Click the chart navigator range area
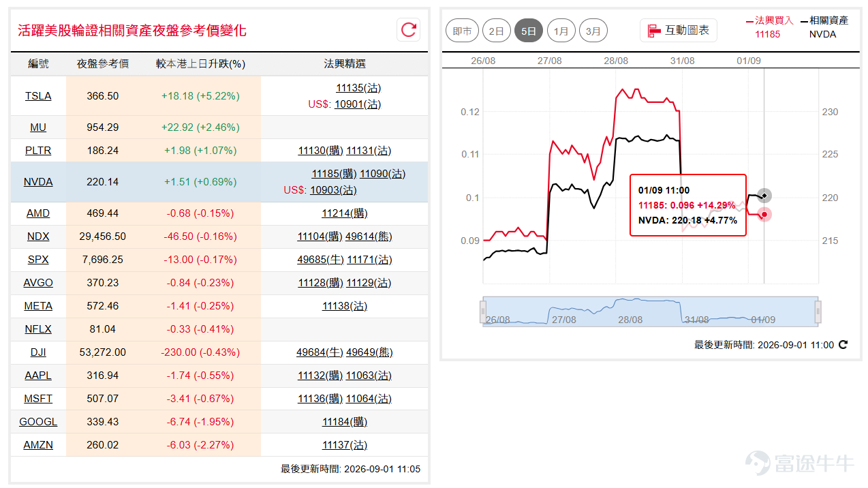The height and width of the screenshot is (488, 868). [651, 311]
